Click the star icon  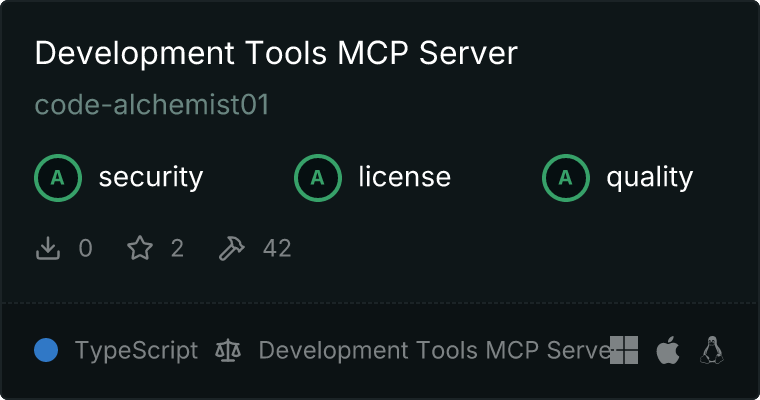[x=139, y=248]
